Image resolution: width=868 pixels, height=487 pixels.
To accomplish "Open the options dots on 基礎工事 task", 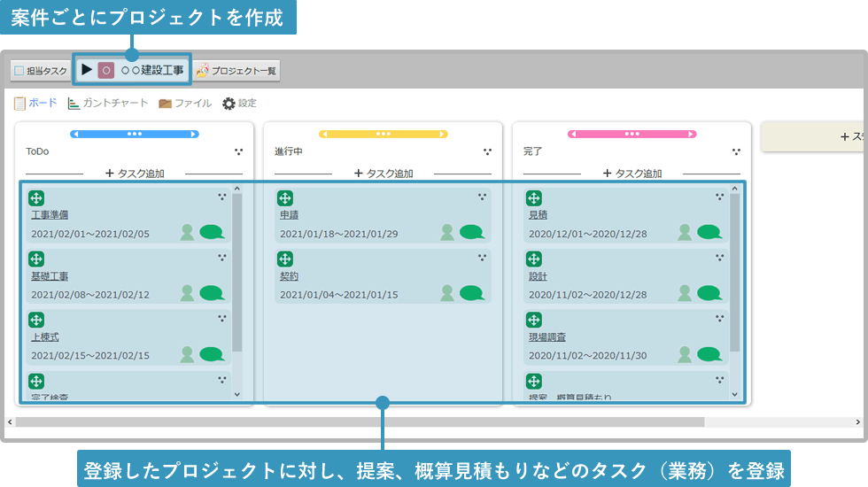I will point(221,258).
